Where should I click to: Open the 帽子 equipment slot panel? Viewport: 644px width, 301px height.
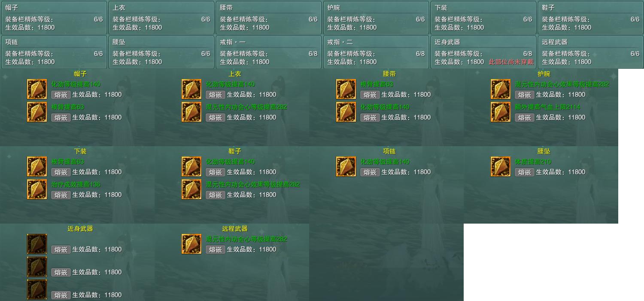pos(54,18)
